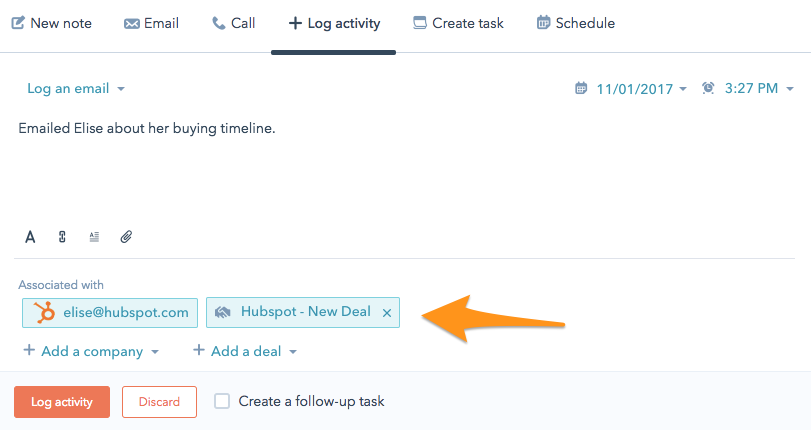Expand the Add a company dropdown
This screenshot has height=430, width=811.
[91, 351]
